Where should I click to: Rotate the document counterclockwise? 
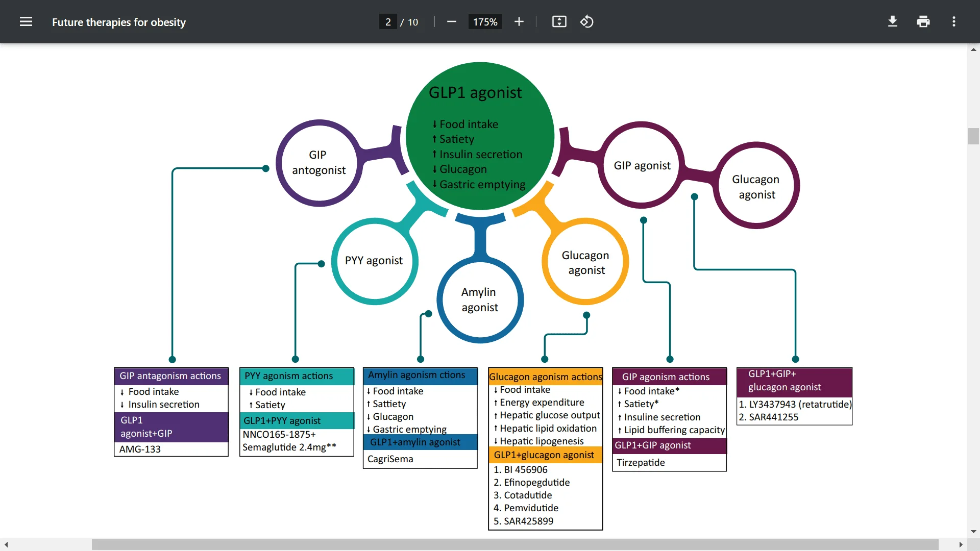pos(586,21)
